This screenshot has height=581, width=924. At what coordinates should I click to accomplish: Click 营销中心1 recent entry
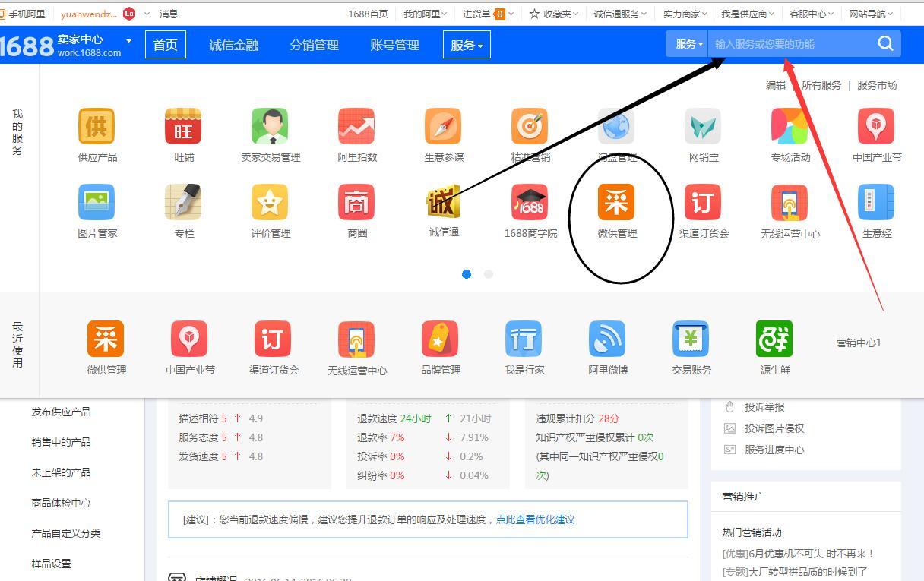pyautogui.click(x=859, y=343)
